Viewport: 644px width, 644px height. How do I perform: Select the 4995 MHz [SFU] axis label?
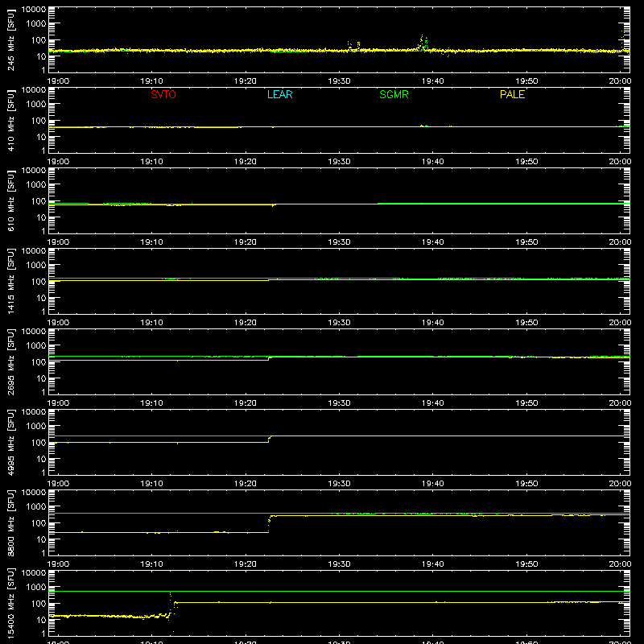click(11, 442)
